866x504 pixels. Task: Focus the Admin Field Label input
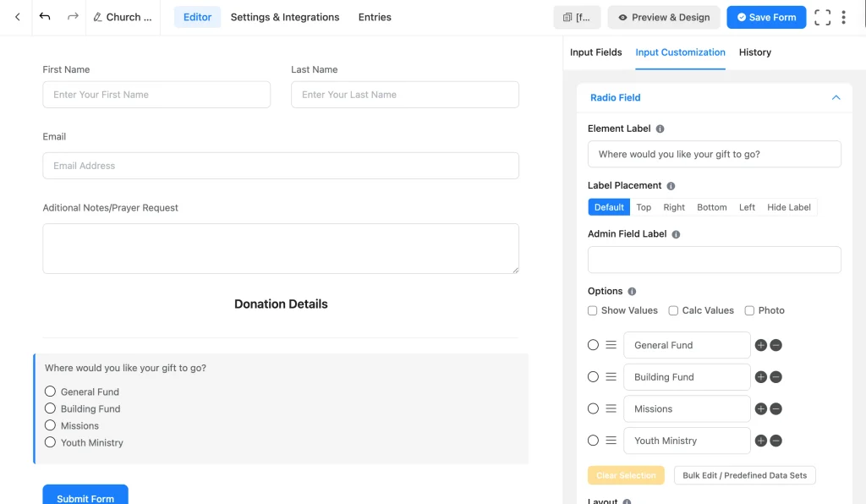tap(714, 260)
